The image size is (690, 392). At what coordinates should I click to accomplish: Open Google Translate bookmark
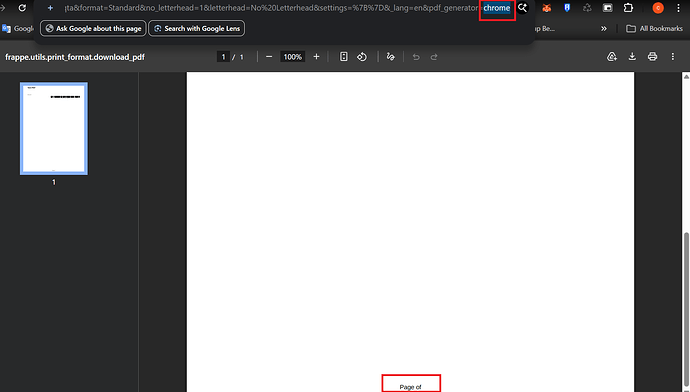(17, 29)
